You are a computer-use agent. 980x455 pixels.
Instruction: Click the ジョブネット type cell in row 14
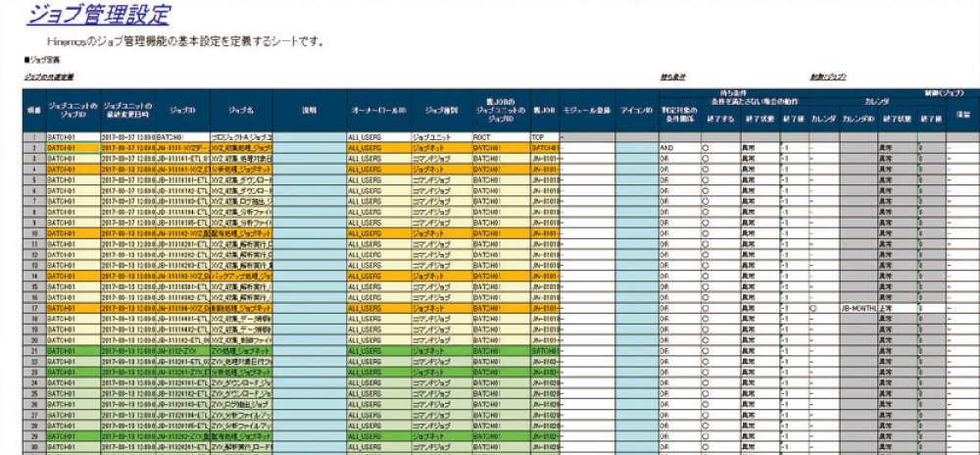point(440,276)
